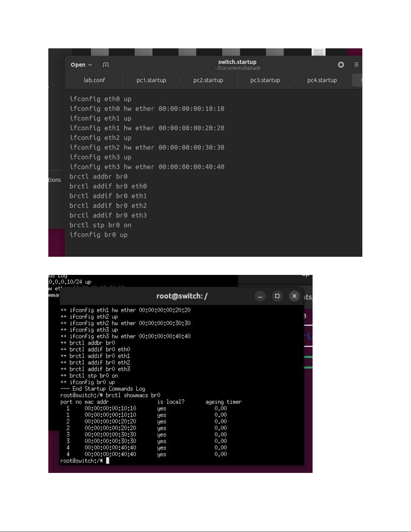Maximize the root@switch terminal window
This screenshot has height=532, width=411.
click(x=277, y=296)
